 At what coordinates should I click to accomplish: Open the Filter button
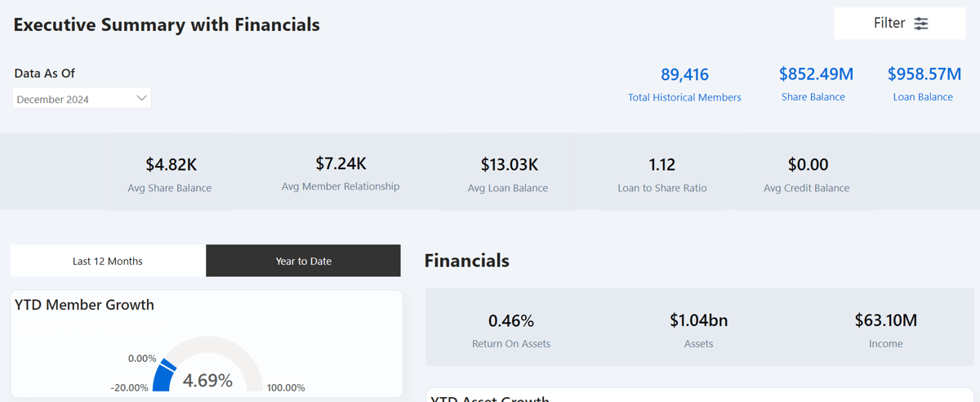tap(899, 24)
